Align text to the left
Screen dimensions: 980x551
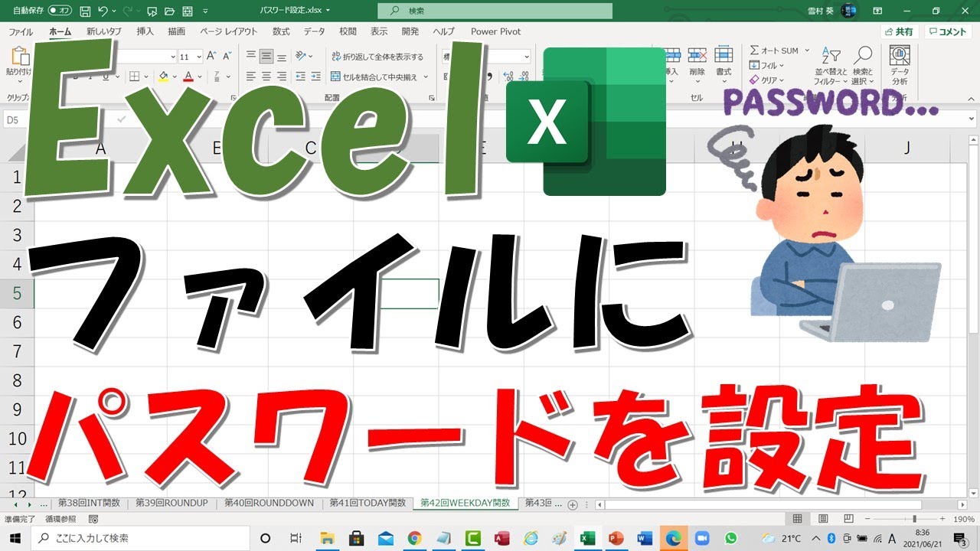251,77
